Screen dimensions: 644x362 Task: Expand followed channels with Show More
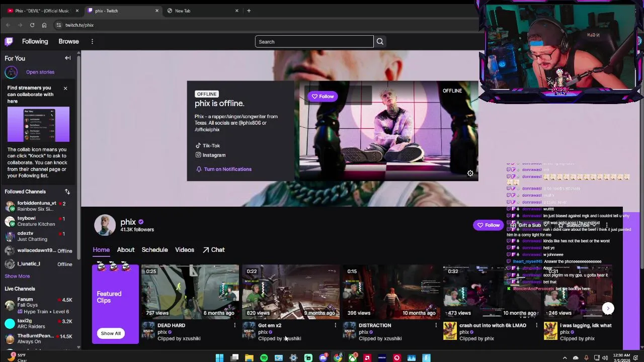point(17,276)
